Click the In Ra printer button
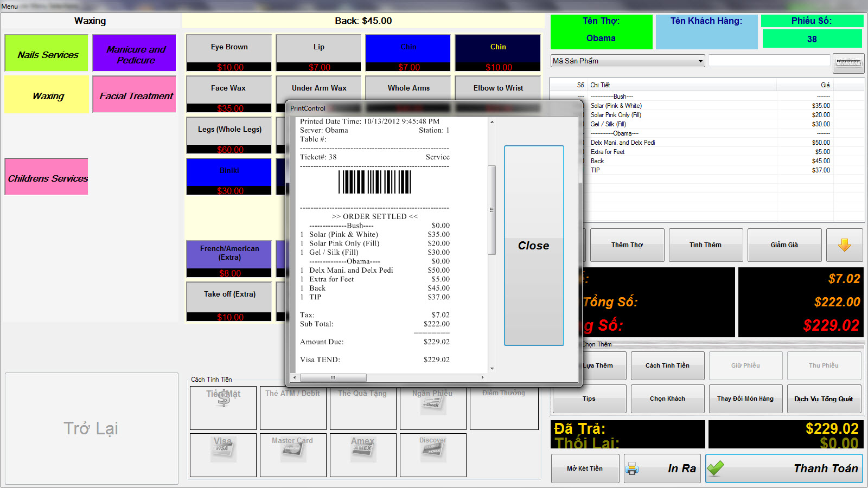Screen dimensions: 868x488 click(x=662, y=468)
